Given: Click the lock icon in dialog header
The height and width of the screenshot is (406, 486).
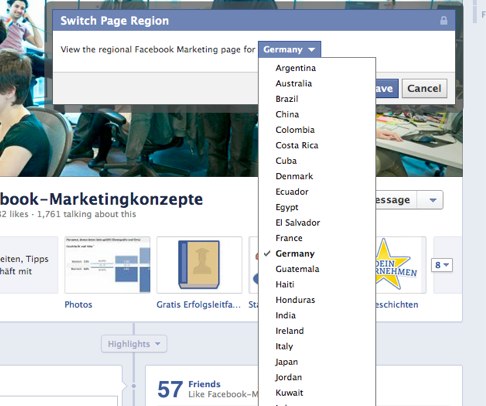Looking at the screenshot, I should point(444,21).
